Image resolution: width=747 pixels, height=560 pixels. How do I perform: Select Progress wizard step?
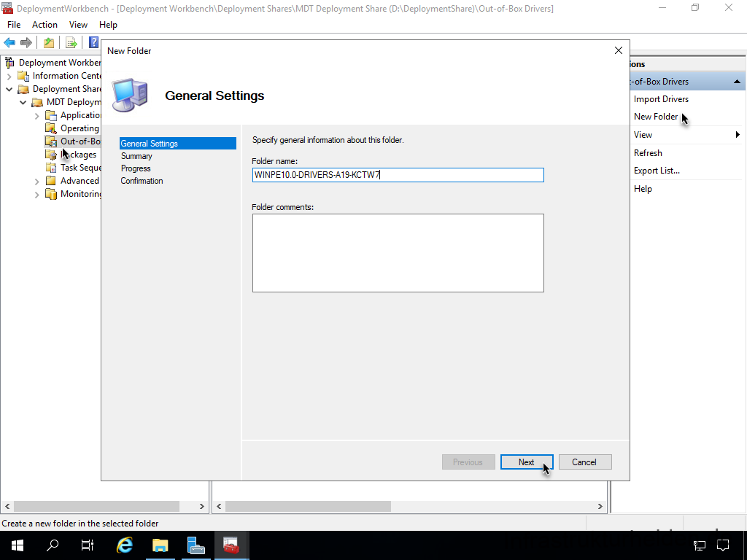tap(136, 168)
